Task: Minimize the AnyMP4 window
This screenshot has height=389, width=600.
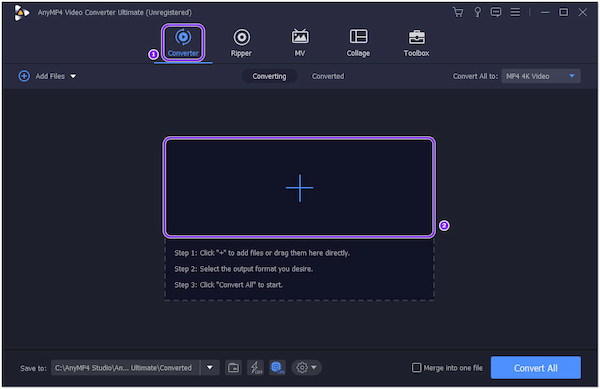Action: coord(545,12)
